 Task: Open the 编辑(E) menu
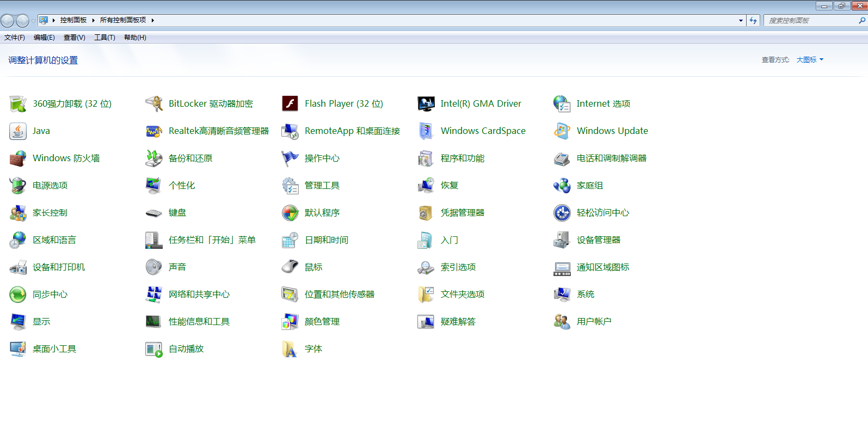[x=44, y=38]
